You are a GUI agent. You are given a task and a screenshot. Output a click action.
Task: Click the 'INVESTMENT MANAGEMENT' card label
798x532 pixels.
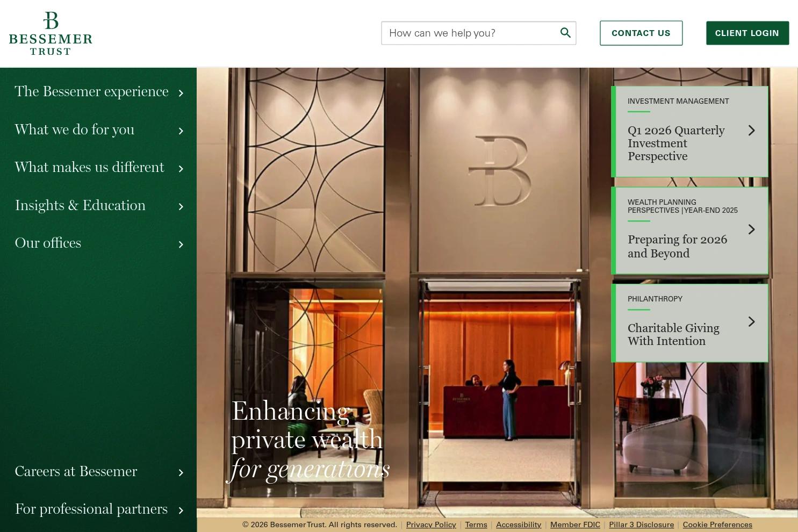point(678,101)
